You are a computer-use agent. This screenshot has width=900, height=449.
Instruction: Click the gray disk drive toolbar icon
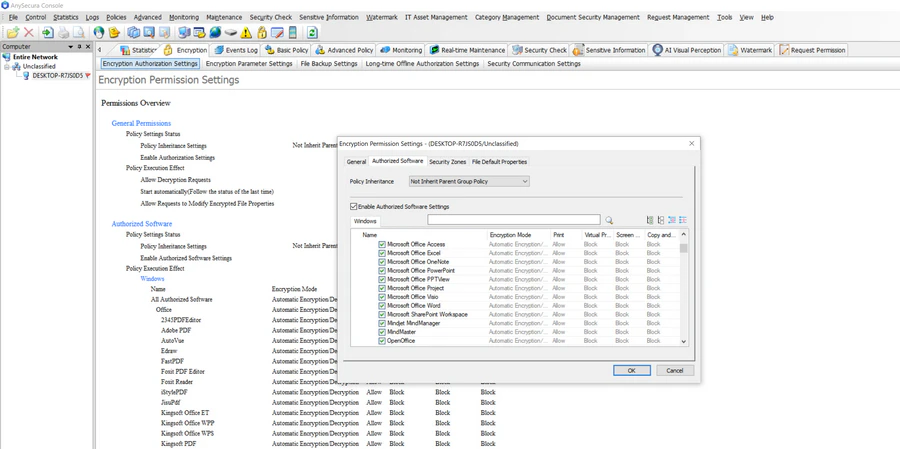[231, 32]
